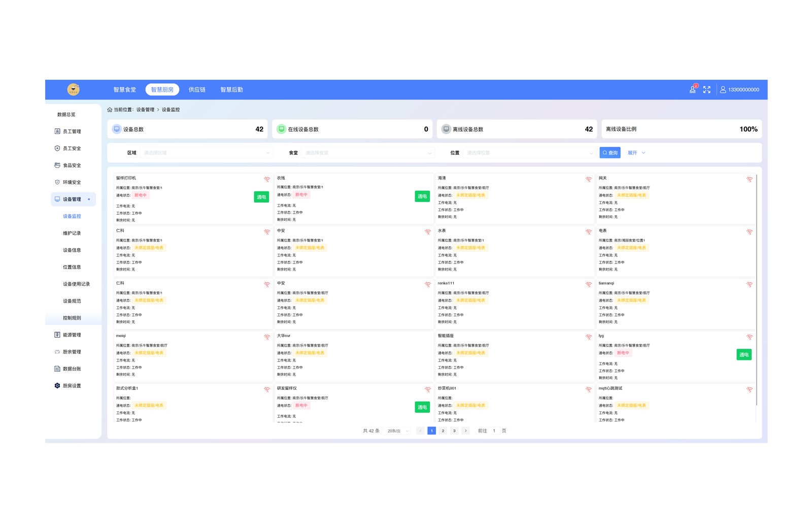Open the 区域 dropdown selector
This screenshot has height=528, width=812.
pyautogui.click(x=207, y=153)
